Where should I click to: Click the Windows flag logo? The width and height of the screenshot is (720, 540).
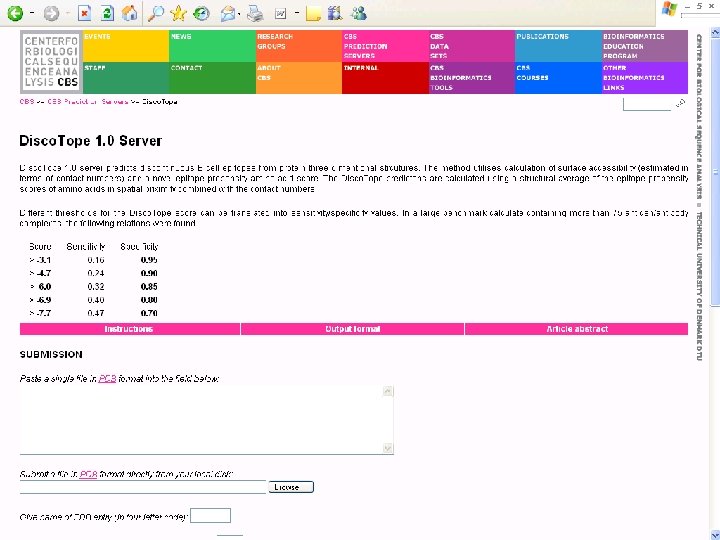point(669,9)
